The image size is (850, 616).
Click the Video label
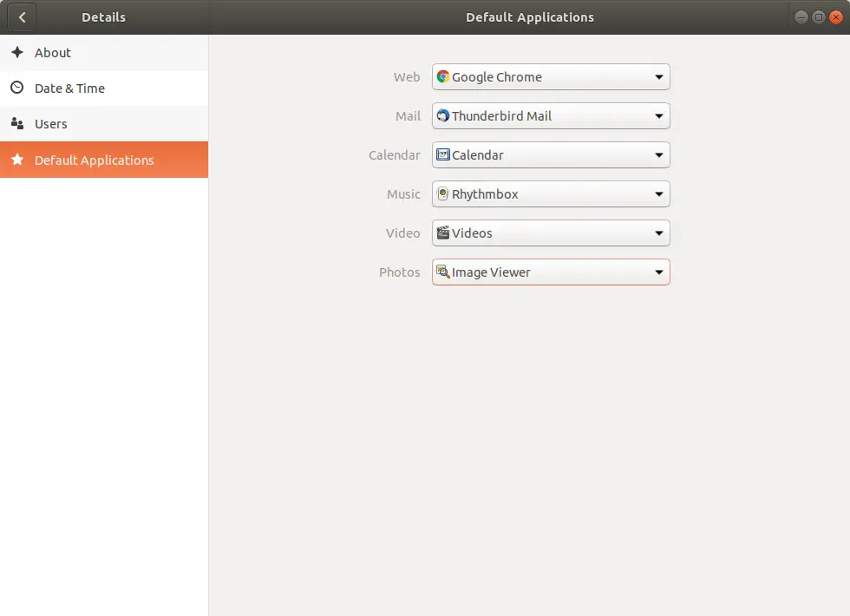[x=402, y=233]
